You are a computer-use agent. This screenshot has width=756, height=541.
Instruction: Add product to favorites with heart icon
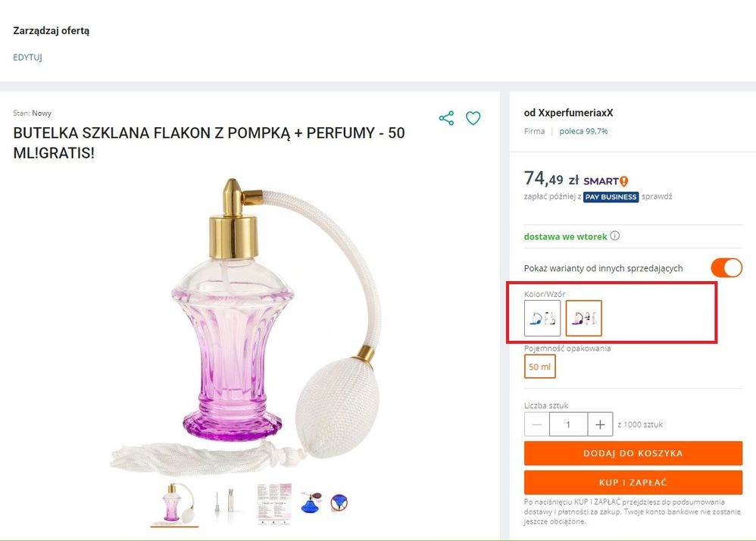(473, 118)
